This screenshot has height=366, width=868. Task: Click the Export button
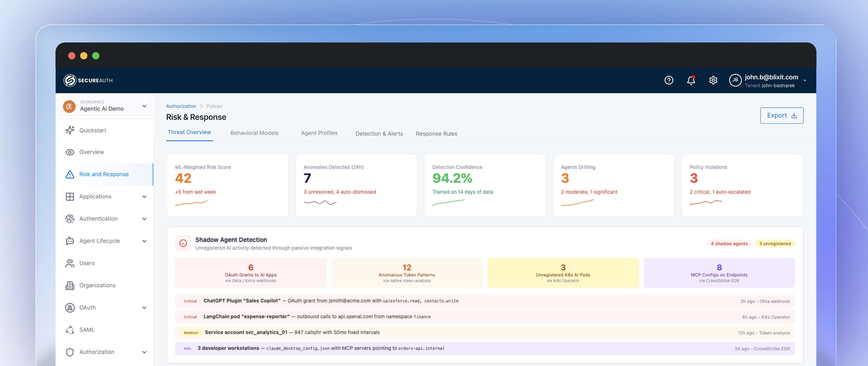(x=782, y=115)
